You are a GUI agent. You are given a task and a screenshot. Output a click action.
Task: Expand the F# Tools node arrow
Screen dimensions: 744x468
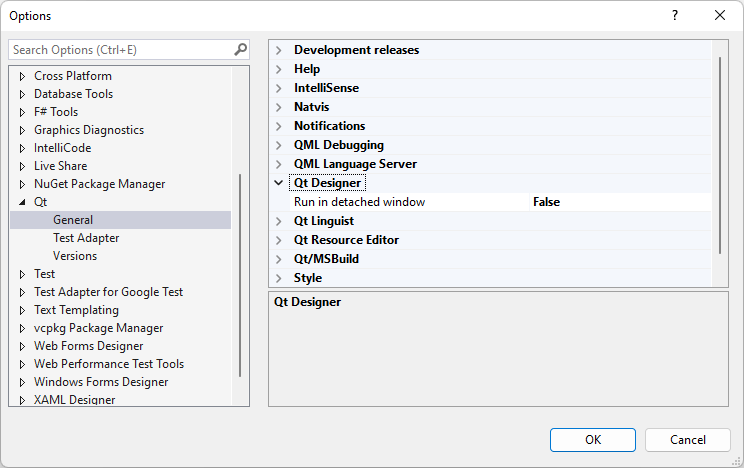pyautogui.click(x=22, y=112)
